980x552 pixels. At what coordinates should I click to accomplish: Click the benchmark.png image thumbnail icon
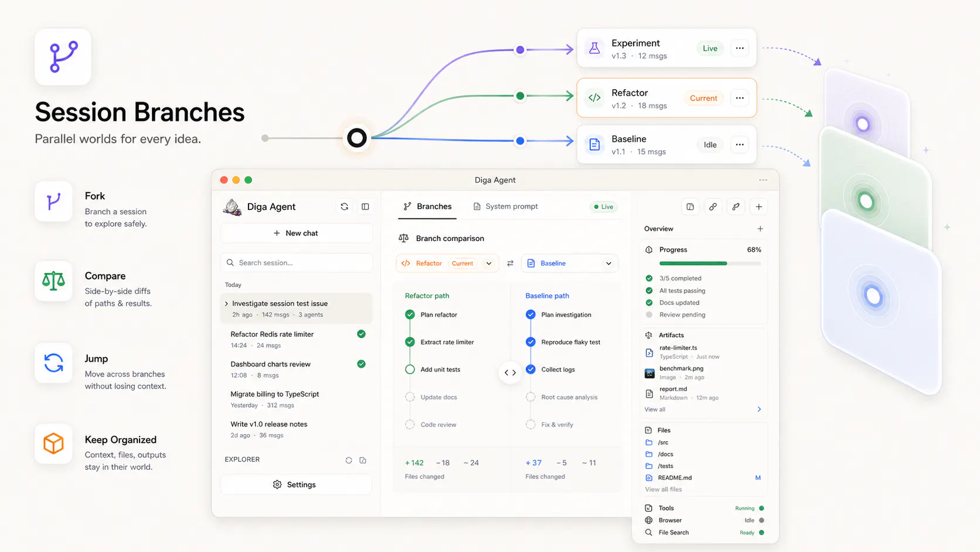tap(649, 373)
